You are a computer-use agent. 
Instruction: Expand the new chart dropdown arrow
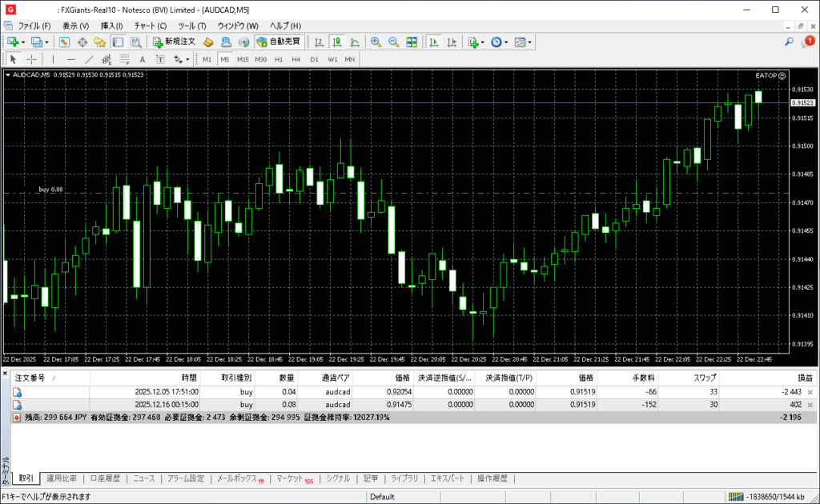pyautogui.click(x=23, y=42)
